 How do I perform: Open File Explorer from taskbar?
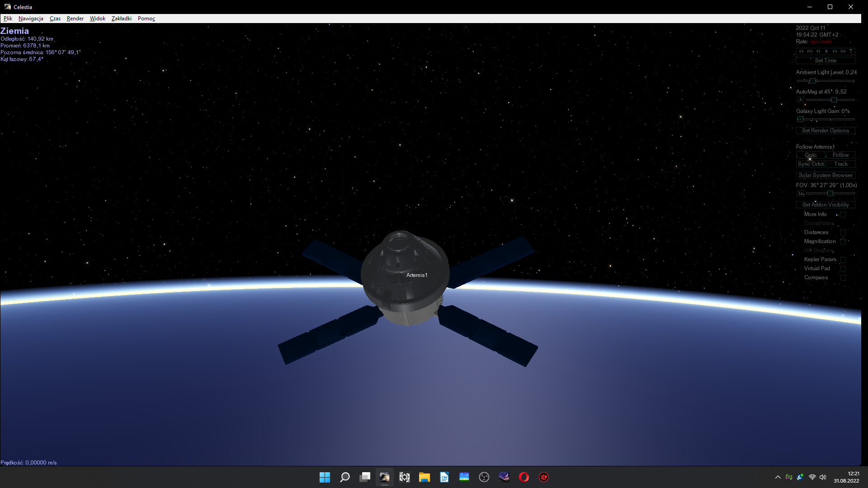424,477
